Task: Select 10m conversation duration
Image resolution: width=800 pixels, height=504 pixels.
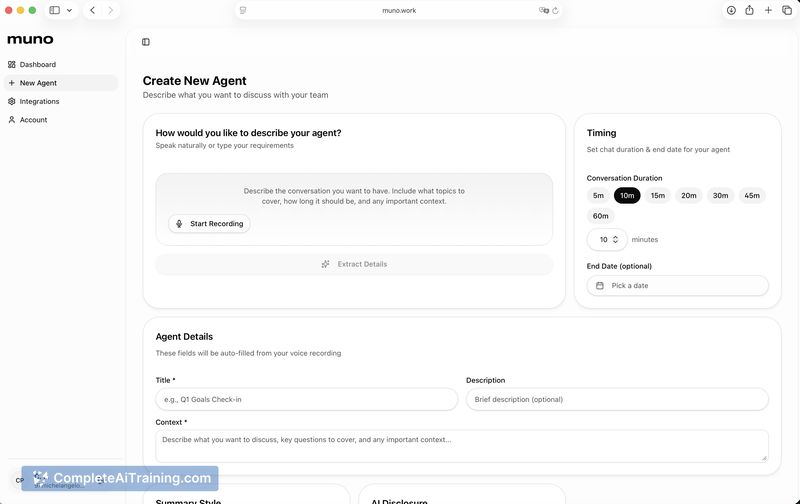Action: (627, 195)
